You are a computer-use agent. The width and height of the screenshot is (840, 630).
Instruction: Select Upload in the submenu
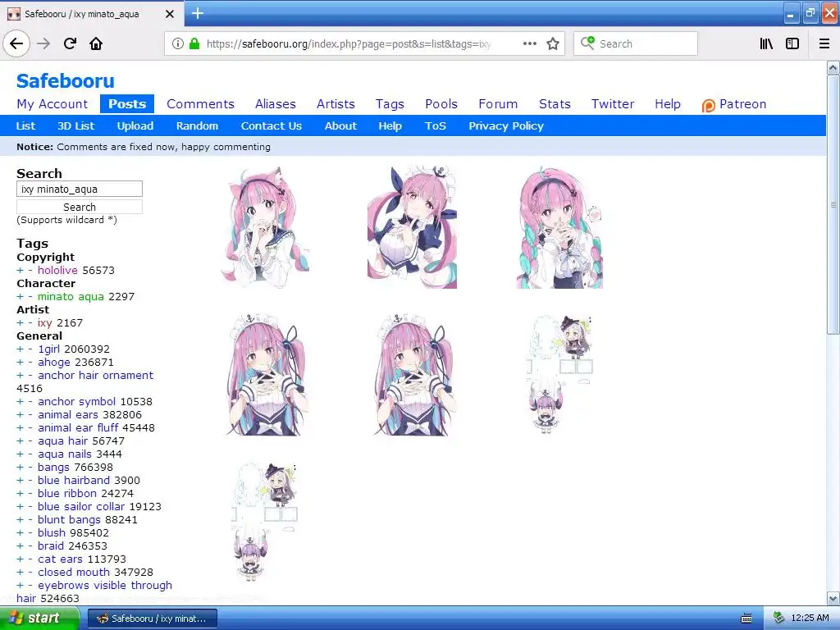[135, 126]
